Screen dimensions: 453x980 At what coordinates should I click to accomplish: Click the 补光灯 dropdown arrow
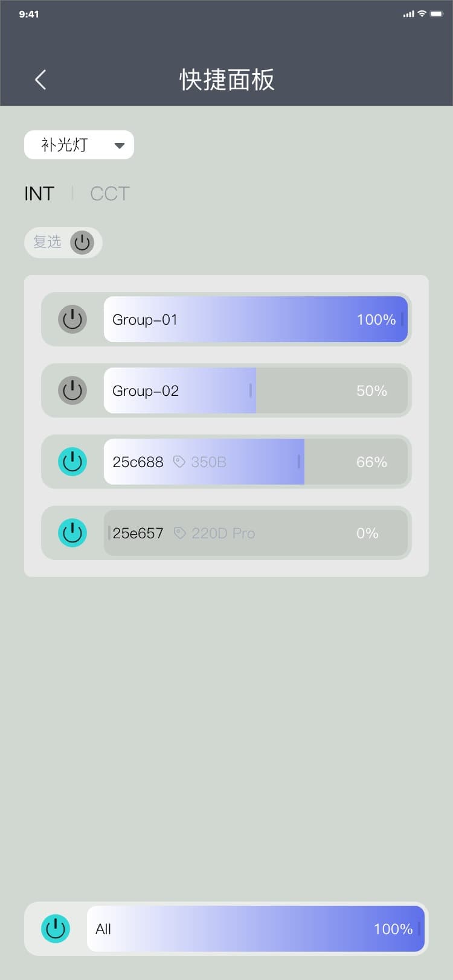pyautogui.click(x=120, y=145)
